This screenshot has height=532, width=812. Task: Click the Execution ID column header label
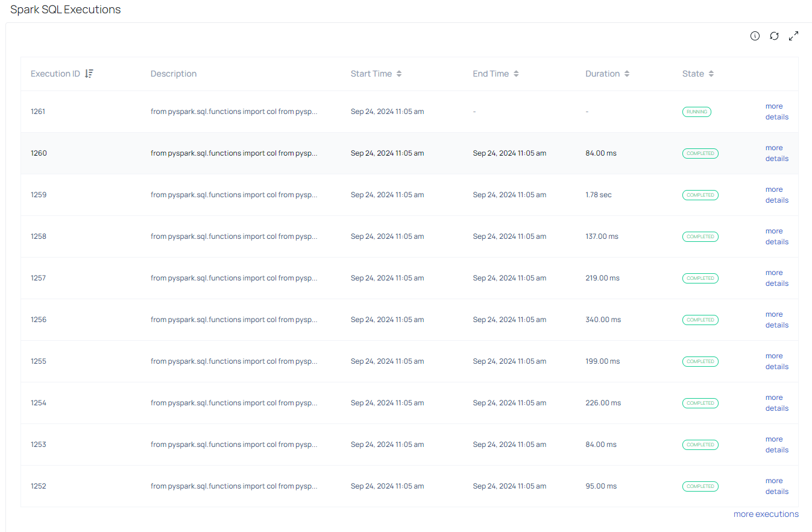tap(55, 74)
